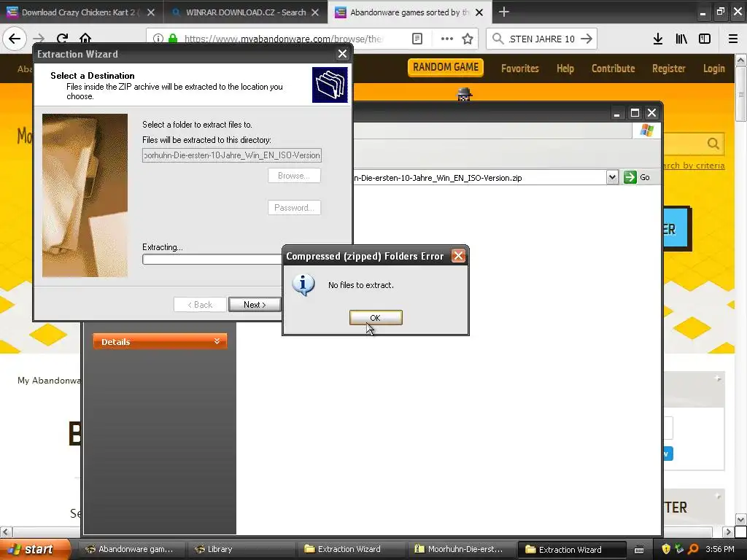Click the website search magnifier icon
The width and height of the screenshot is (747, 560).
713,144
